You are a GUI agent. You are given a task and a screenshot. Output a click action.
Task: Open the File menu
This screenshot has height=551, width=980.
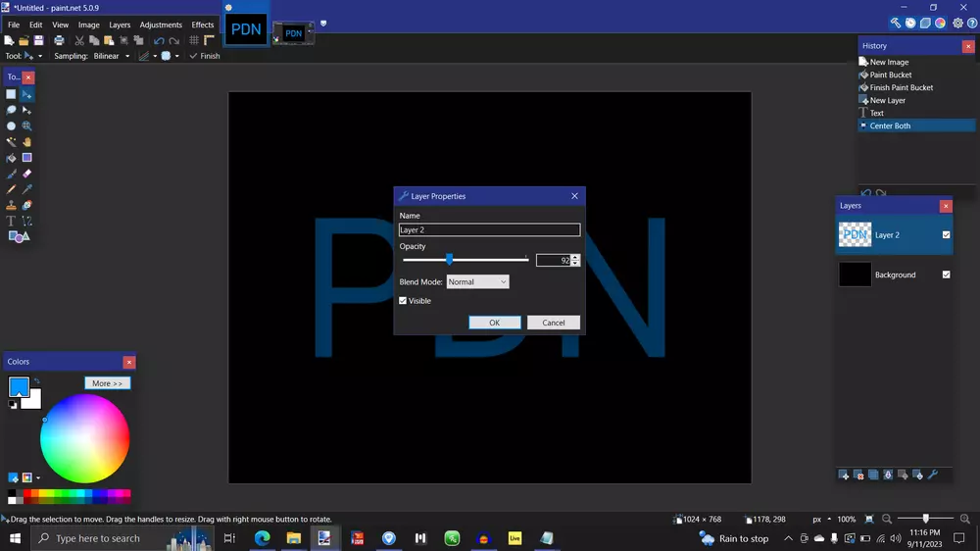pyautogui.click(x=14, y=25)
